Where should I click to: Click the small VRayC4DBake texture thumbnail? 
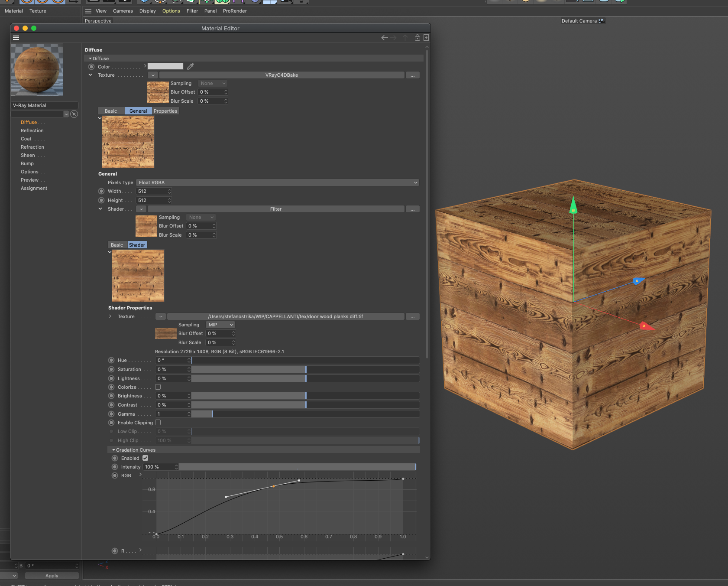pyautogui.click(x=158, y=92)
